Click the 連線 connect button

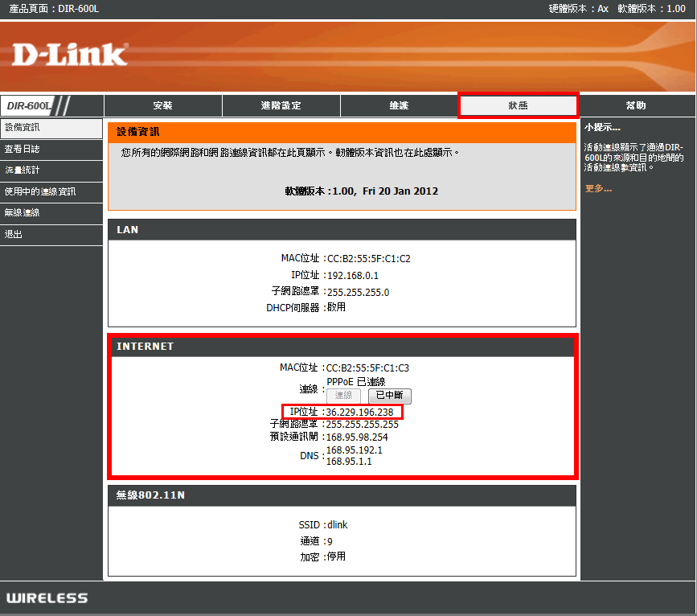(343, 396)
